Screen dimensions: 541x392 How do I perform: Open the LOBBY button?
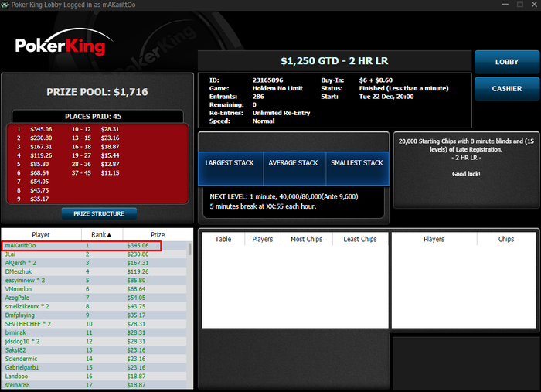(507, 62)
